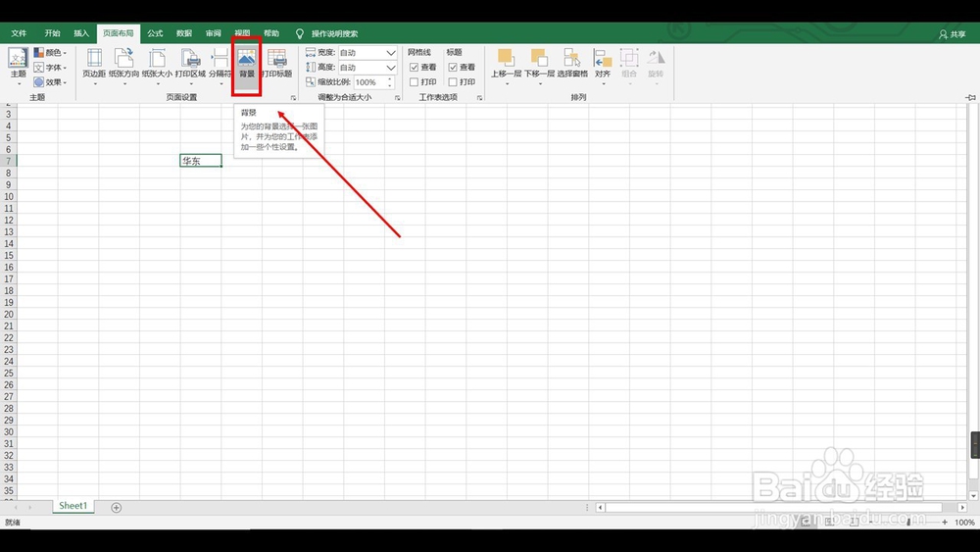Open the 主题 themes gallery

point(18,65)
